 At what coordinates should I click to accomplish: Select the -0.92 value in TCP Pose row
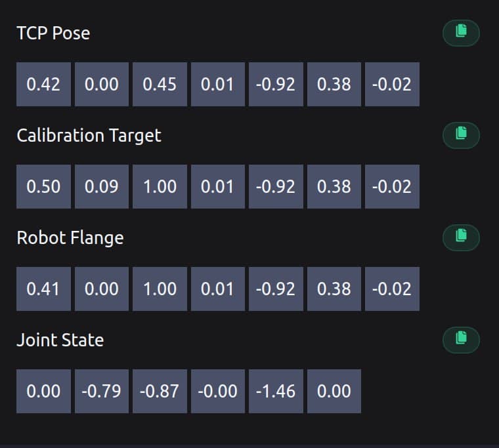click(276, 84)
